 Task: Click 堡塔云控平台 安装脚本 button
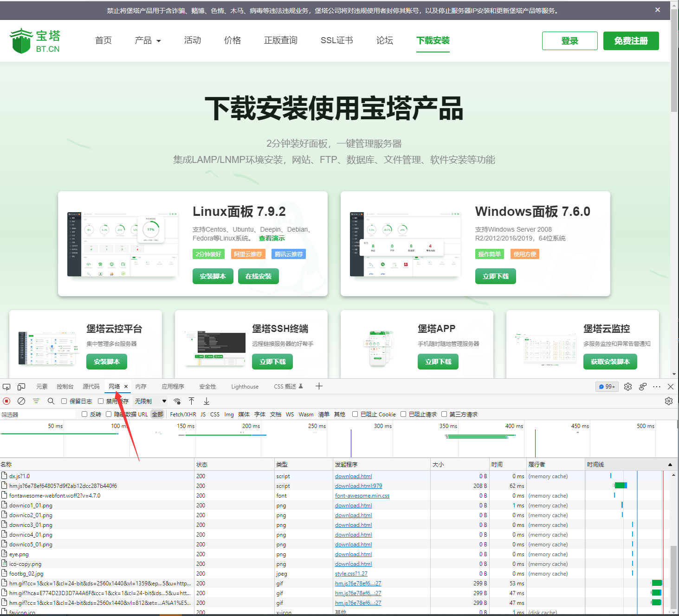point(107,362)
